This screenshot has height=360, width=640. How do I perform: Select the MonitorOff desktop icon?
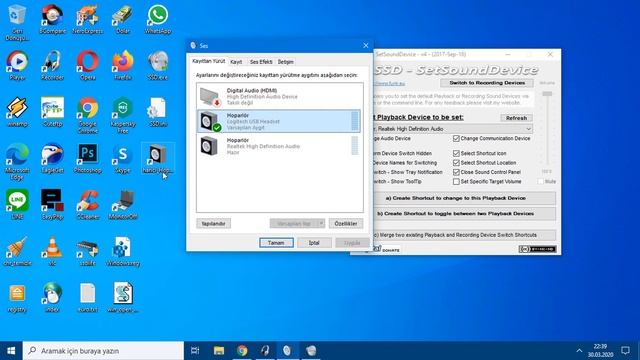pos(122,204)
